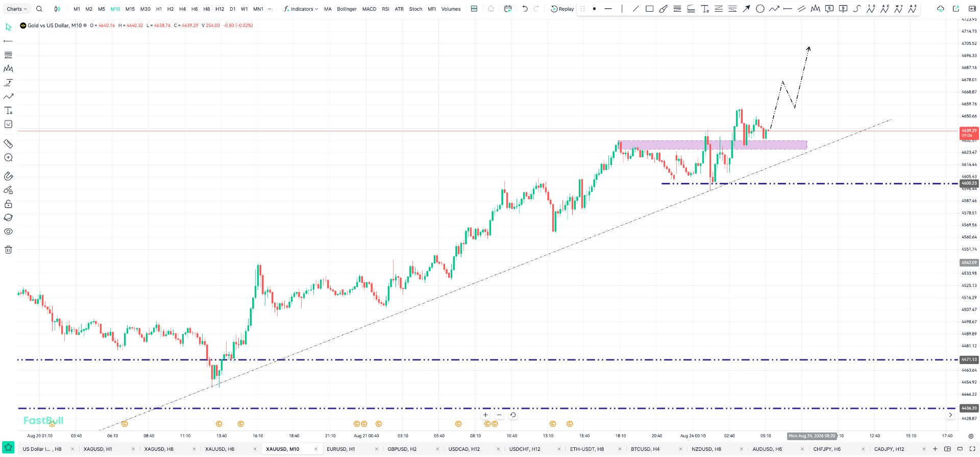The image size is (980, 457).
Task: Open the Fibonacci lines tool in left sidebar
Action: pyautogui.click(x=8, y=55)
